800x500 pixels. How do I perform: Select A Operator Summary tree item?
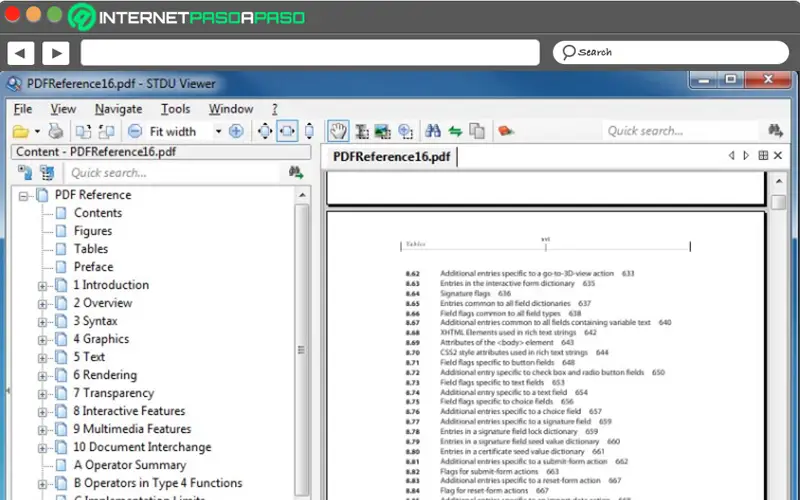point(130,465)
